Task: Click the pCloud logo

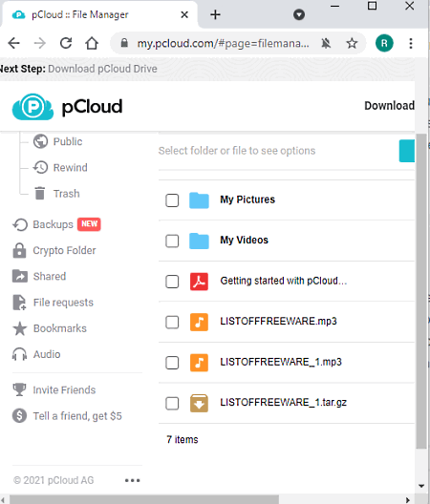Action: 67,106
